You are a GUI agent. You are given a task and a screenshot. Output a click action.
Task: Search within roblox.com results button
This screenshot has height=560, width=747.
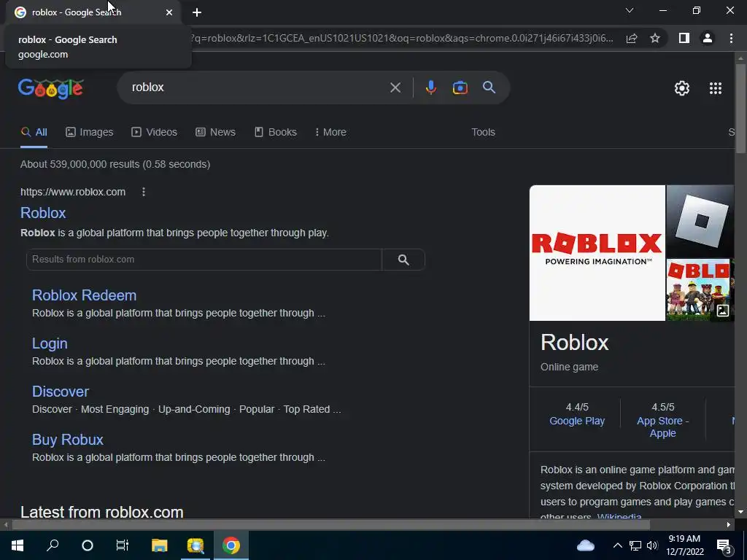(403, 260)
